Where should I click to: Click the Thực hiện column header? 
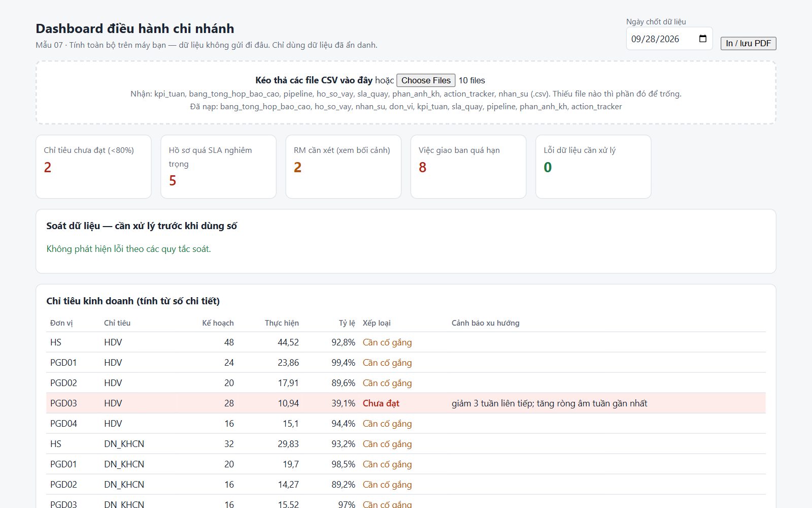(282, 323)
